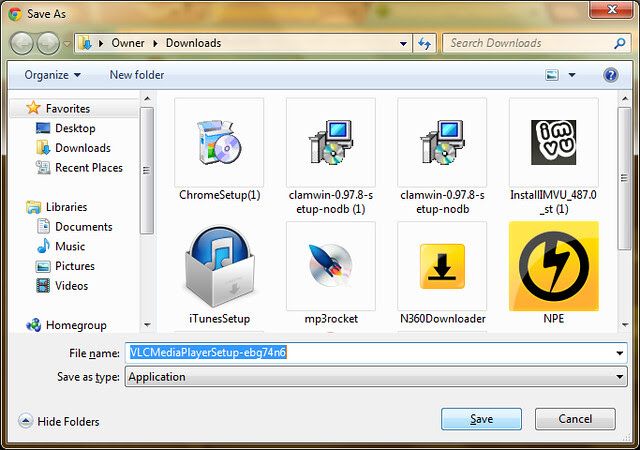Click the Recent Places icon
Viewport: 640px width, 450px height.
[43, 167]
